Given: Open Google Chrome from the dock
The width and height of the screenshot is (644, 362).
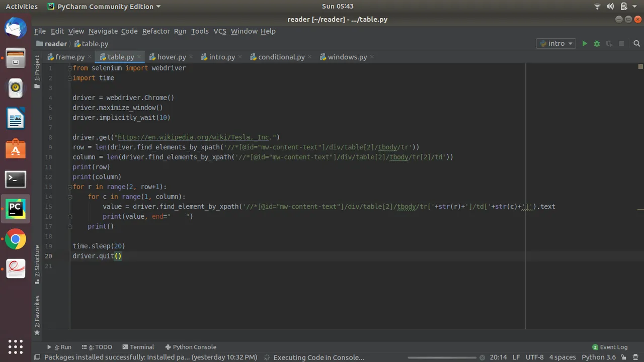Looking at the screenshot, I should pyautogui.click(x=16, y=239).
